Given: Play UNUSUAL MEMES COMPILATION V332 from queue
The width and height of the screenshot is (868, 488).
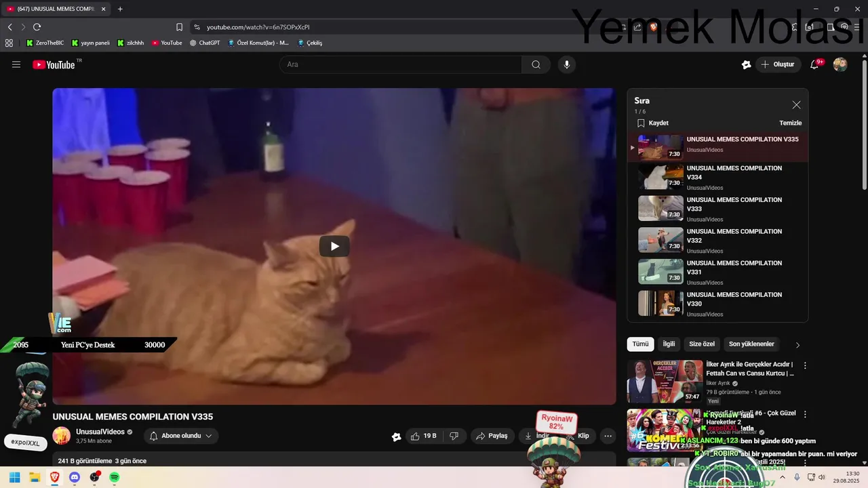Looking at the screenshot, I should pos(718,241).
